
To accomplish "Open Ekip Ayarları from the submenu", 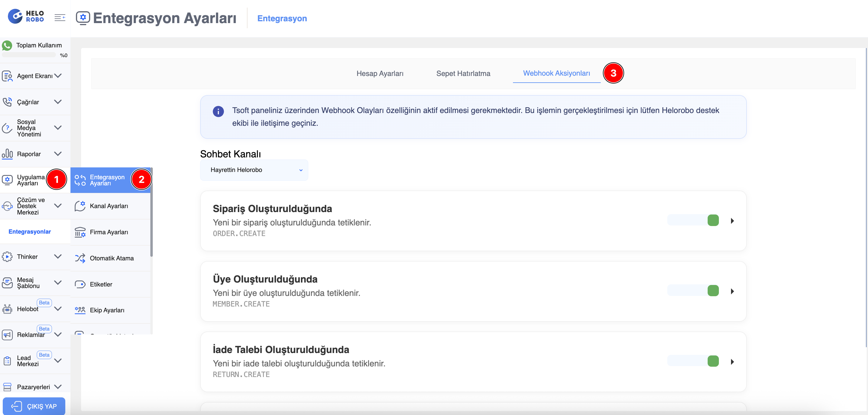I will coord(111,310).
